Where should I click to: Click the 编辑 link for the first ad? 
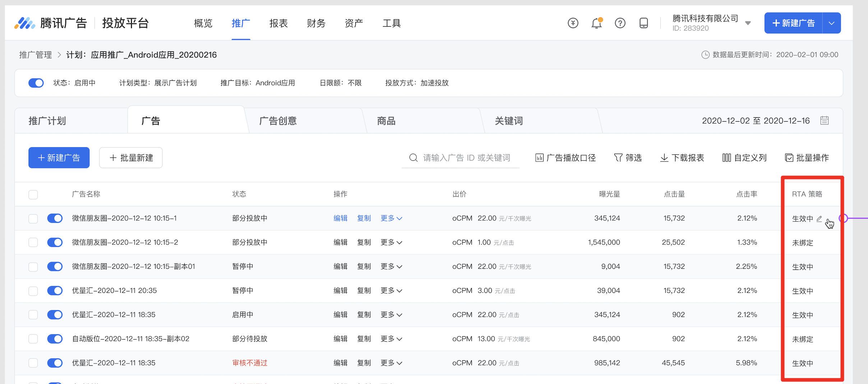click(x=340, y=218)
